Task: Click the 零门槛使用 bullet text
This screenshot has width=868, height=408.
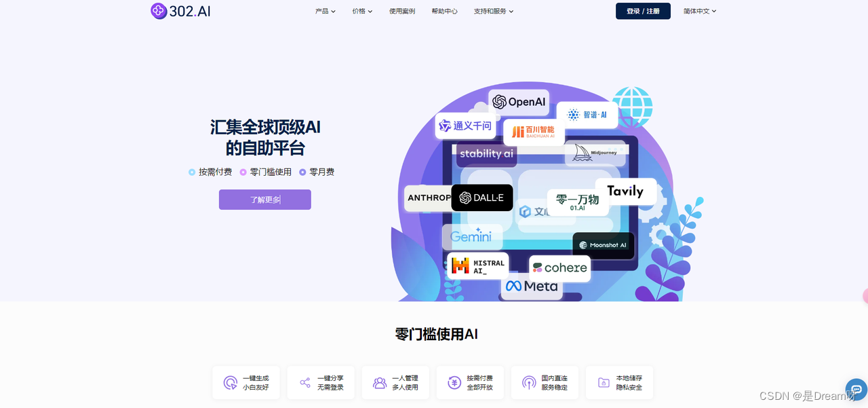Action: [x=271, y=172]
